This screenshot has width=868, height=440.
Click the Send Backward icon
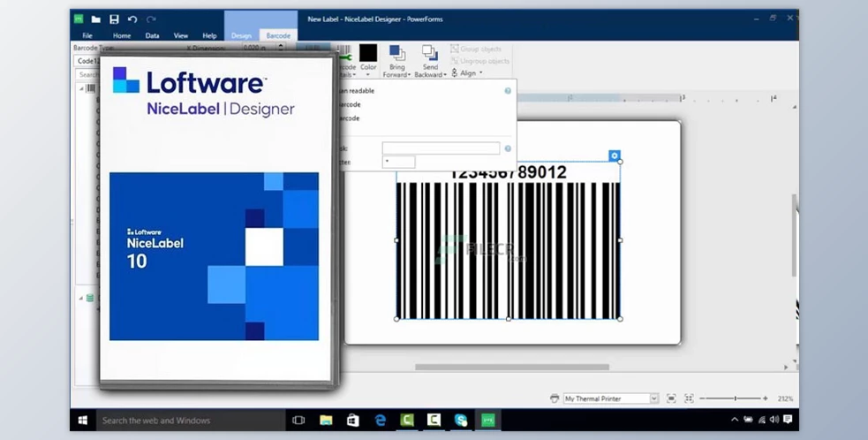click(430, 54)
